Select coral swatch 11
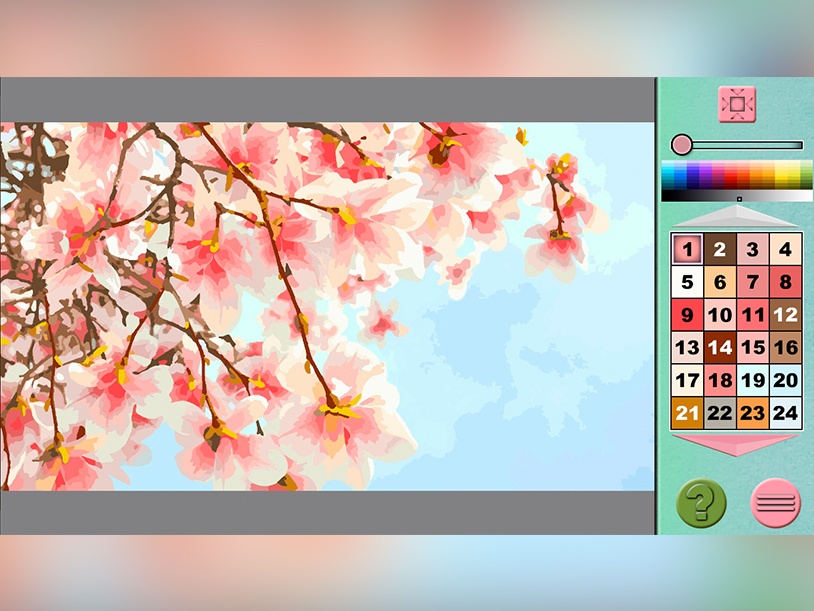The image size is (814, 611). [x=752, y=315]
